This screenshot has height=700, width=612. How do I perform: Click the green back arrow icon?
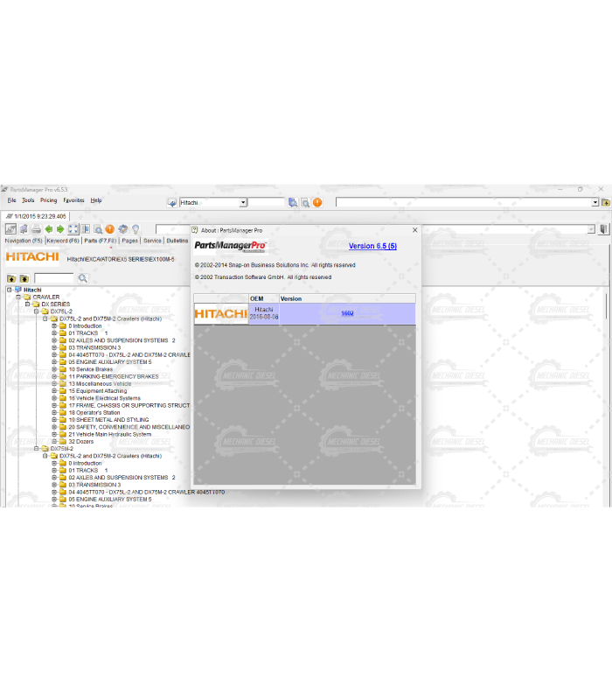coord(49,229)
